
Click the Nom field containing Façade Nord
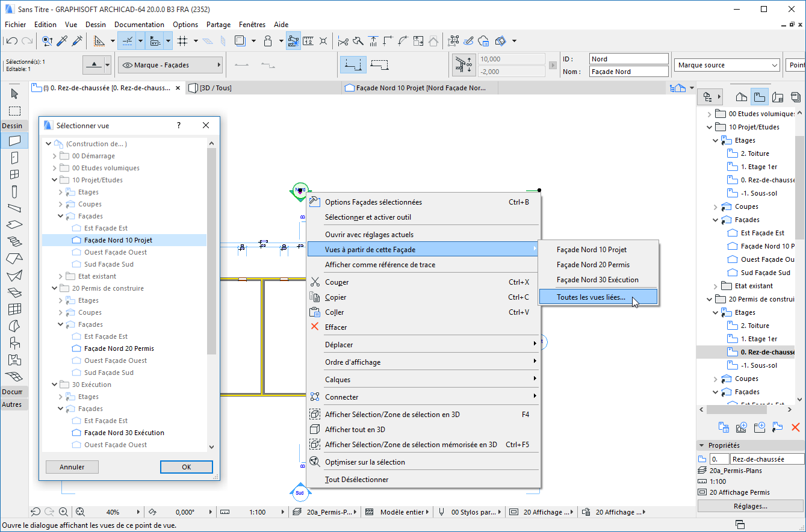click(628, 72)
